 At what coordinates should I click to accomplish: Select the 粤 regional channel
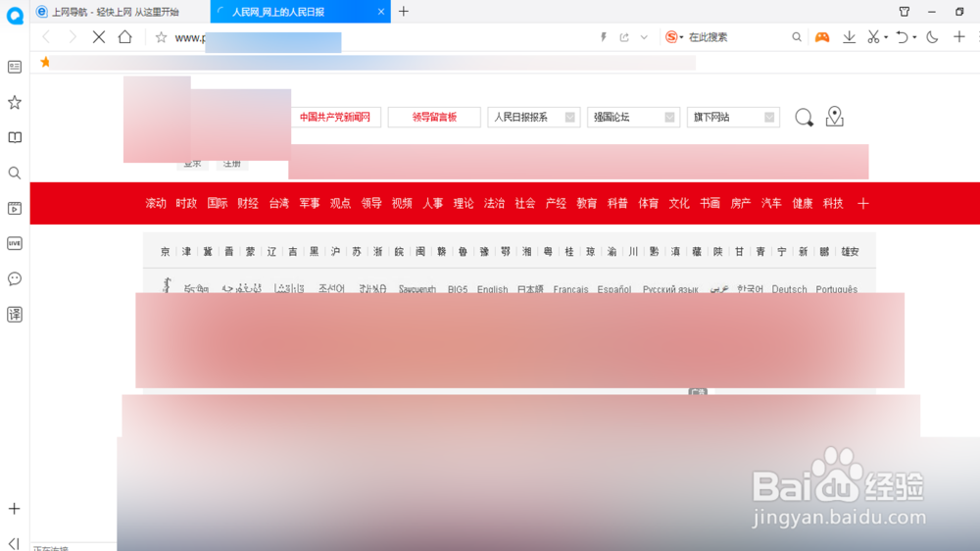click(548, 251)
